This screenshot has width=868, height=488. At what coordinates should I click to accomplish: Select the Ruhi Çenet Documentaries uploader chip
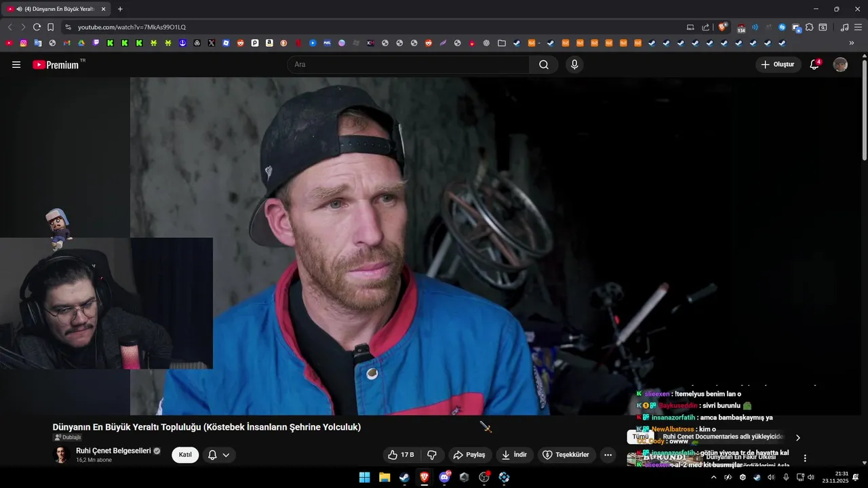coord(723,437)
